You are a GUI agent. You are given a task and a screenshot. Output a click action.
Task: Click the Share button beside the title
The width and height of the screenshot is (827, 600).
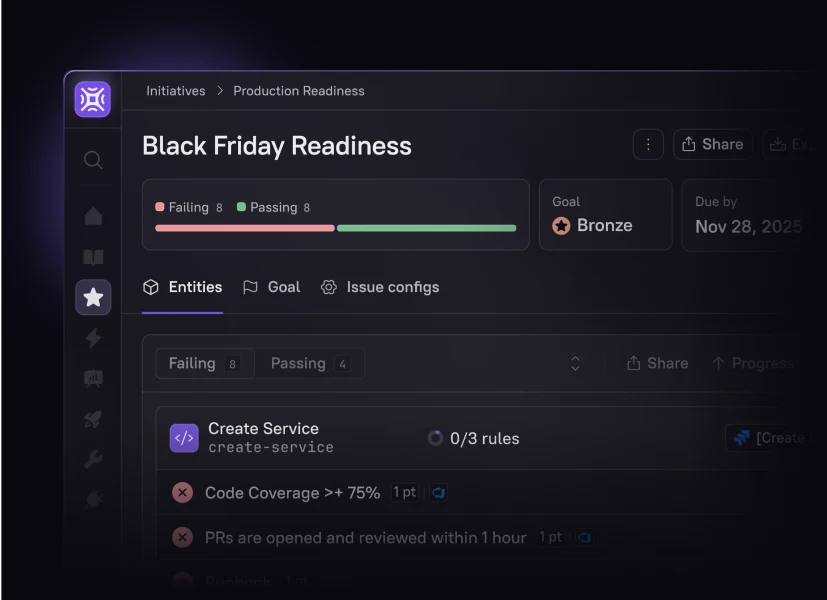(712, 145)
